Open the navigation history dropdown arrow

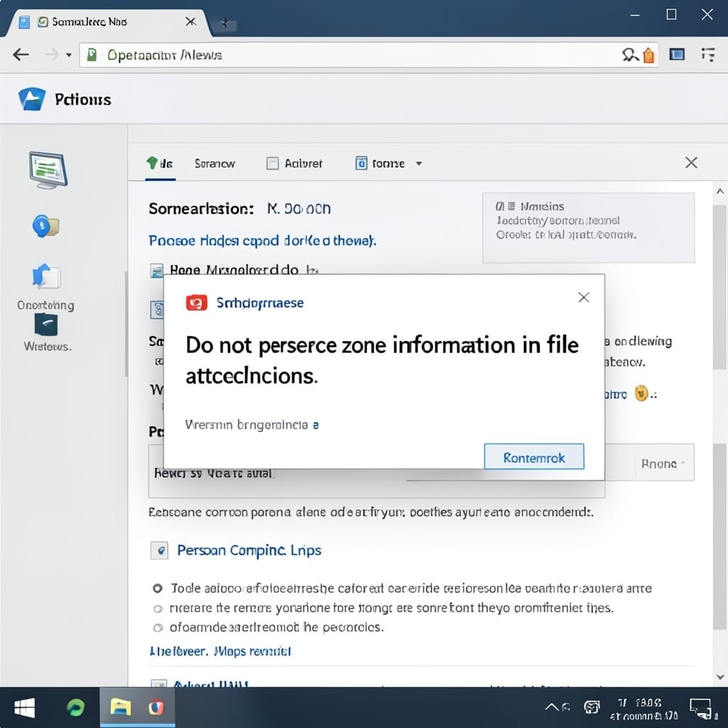tap(69, 55)
